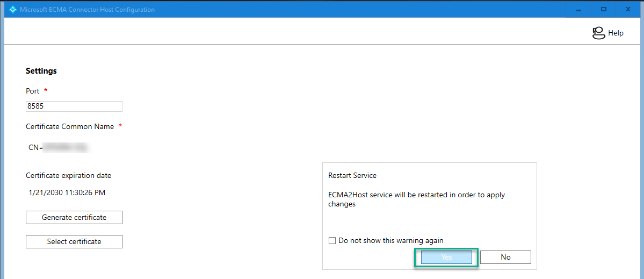Click the Help headset icon
Viewport: 644px width, 279px height.
point(598,33)
